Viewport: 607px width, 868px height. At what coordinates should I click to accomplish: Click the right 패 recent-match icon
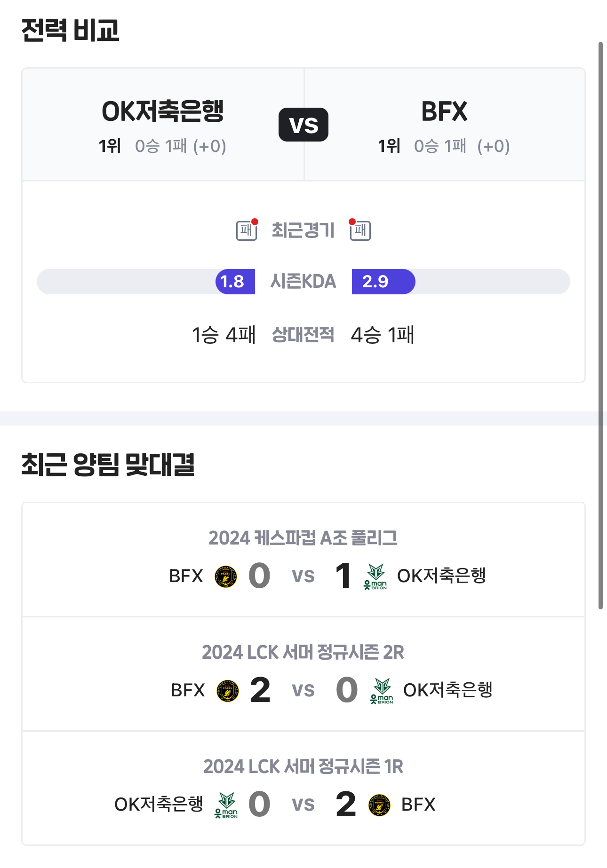click(360, 230)
